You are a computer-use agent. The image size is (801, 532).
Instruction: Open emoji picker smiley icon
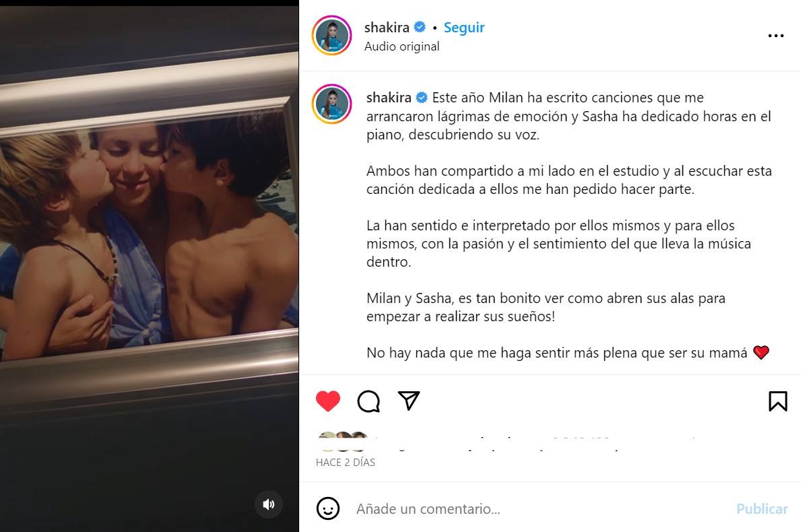(x=328, y=508)
